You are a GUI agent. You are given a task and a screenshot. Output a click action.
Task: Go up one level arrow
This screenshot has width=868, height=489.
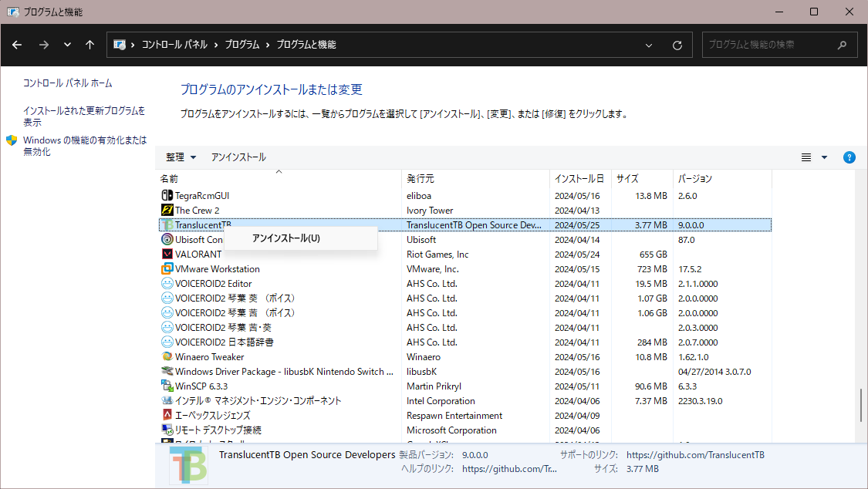click(90, 45)
